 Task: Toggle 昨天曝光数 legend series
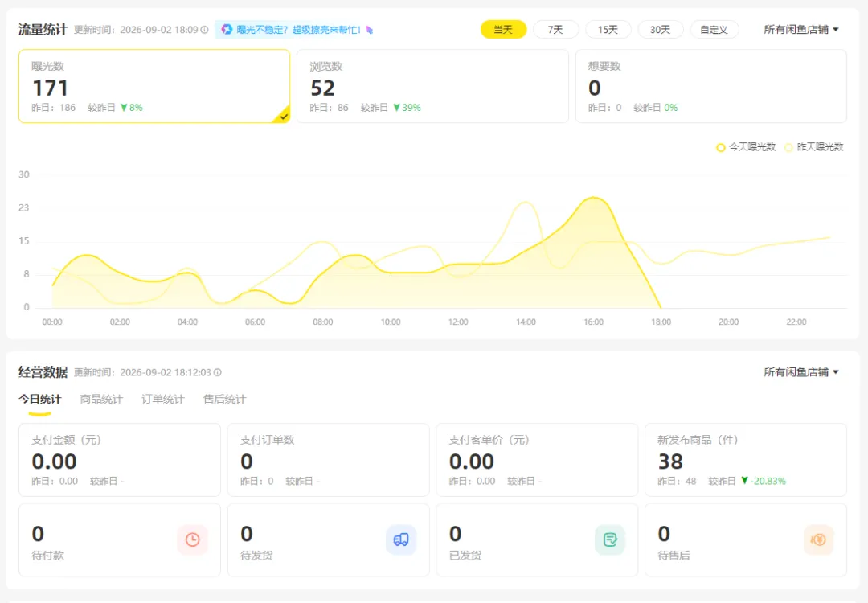813,147
